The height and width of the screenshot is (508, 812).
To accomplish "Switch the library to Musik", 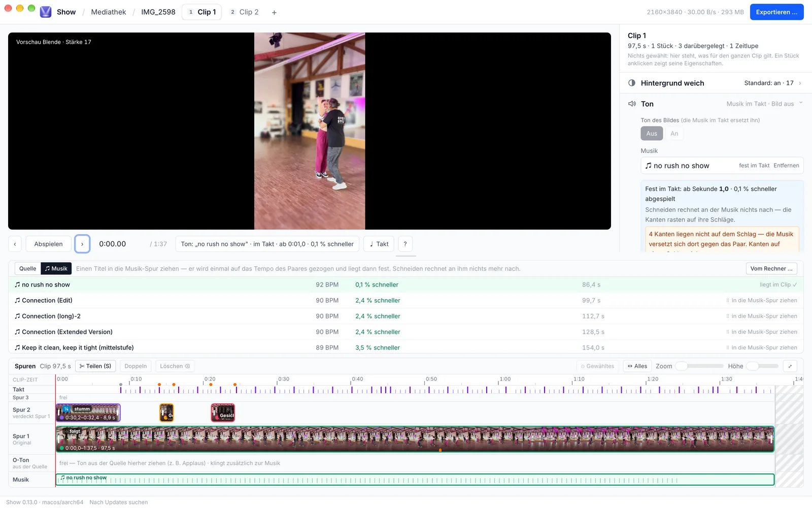I will tap(56, 268).
